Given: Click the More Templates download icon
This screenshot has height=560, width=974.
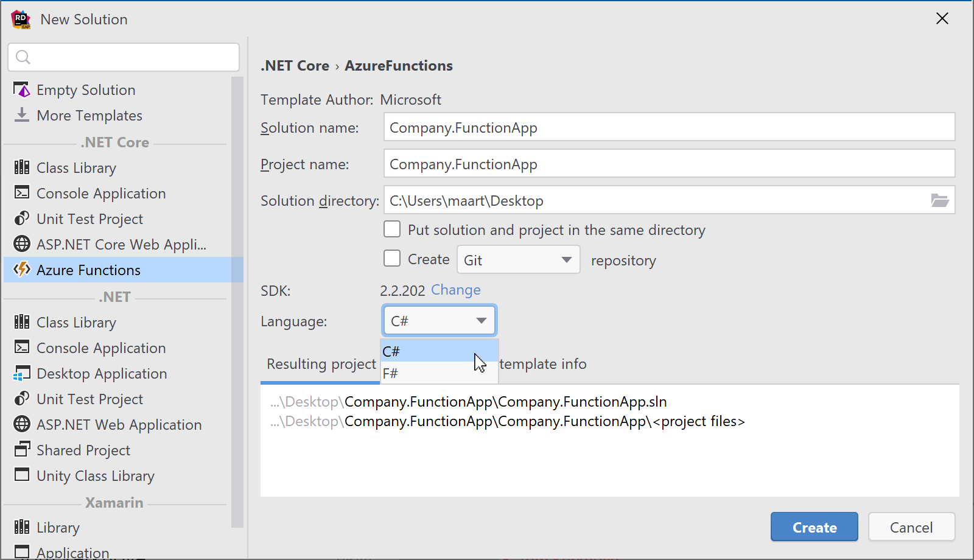Looking at the screenshot, I should [22, 115].
